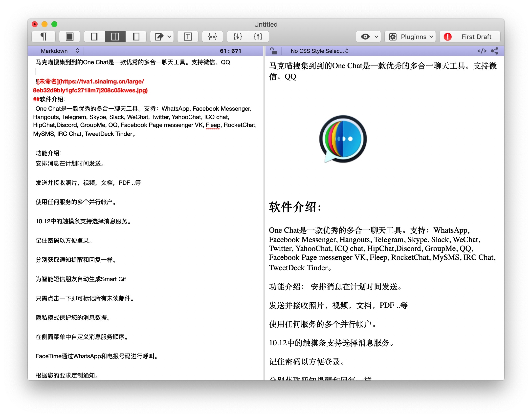Click the 软件介绍 heading in preview

point(295,207)
